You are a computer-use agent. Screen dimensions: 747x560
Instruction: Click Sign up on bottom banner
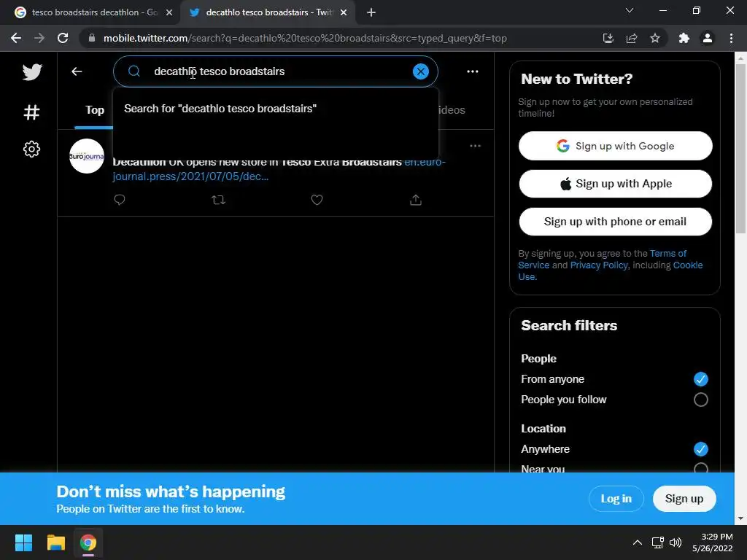[684, 499]
